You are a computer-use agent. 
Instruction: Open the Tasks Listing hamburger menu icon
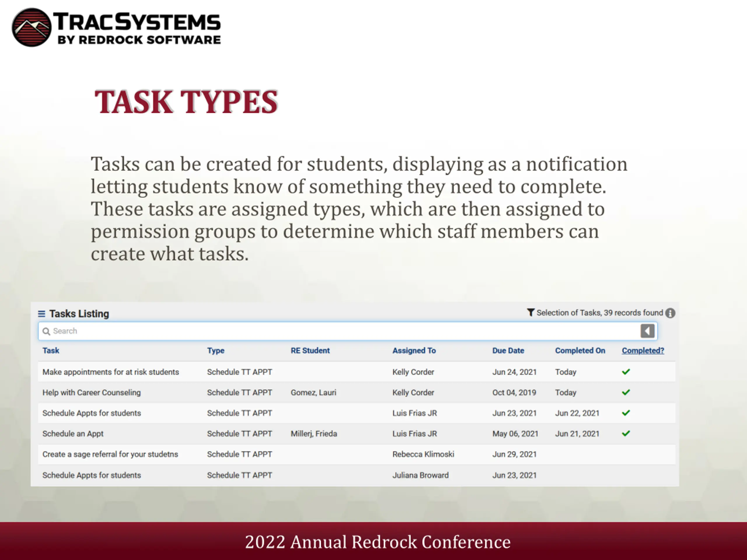[x=41, y=314]
